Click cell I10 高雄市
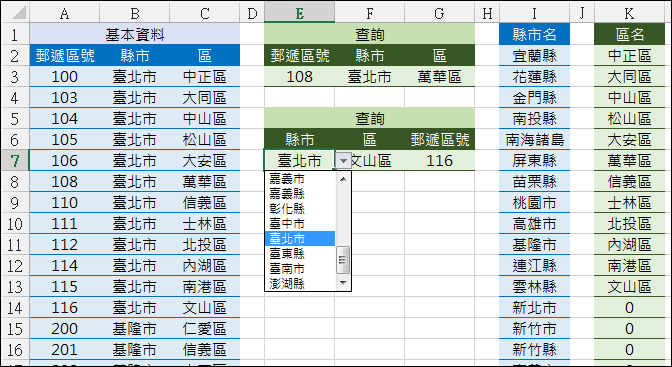This screenshot has height=367, width=672. point(534,223)
